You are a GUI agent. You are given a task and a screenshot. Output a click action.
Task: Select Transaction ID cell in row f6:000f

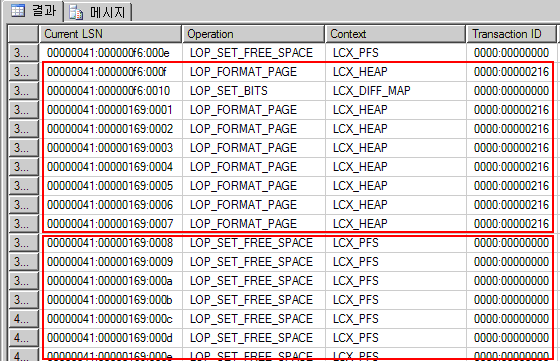511,72
